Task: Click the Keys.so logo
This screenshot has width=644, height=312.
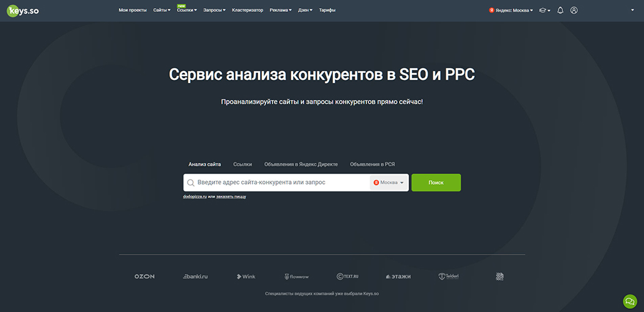Action: click(22, 11)
